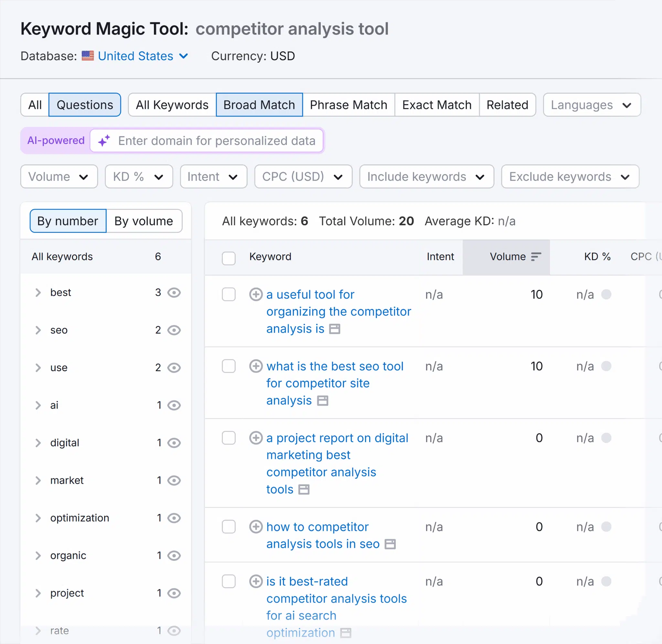Expand the 'use' keyword group chevron
662x644 pixels.
[x=38, y=367]
